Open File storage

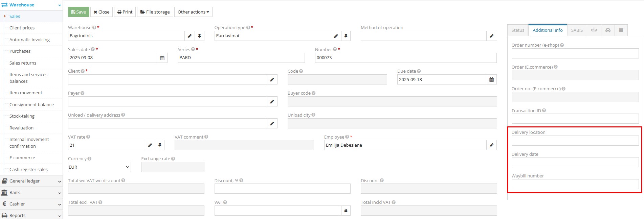[x=155, y=12]
